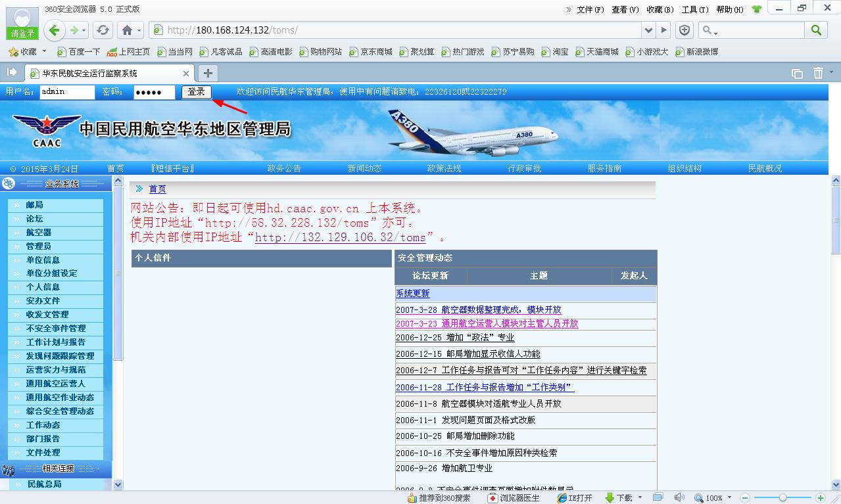Open the 京东商城 bookmark
This screenshot has height=504, width=841.
coord(370,51)
